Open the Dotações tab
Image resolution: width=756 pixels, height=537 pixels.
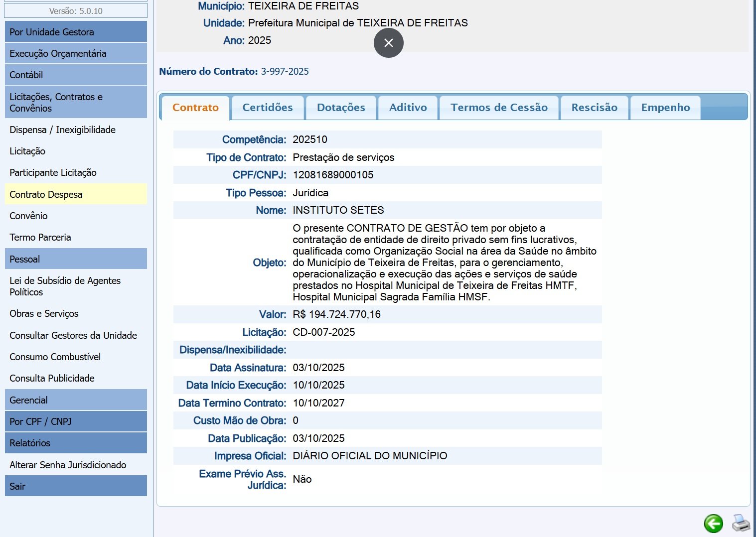coord(341,108)
